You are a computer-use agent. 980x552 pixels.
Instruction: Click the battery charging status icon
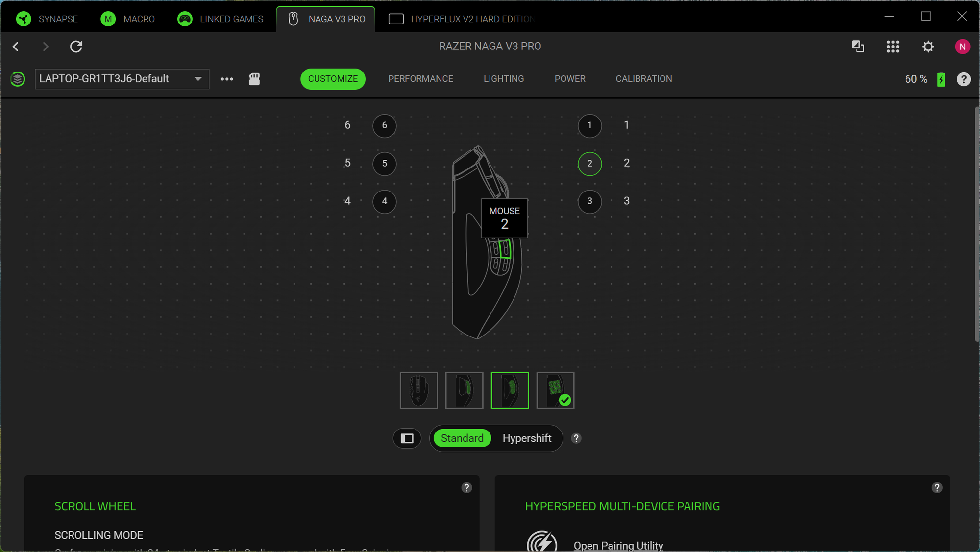coord(941,79)
